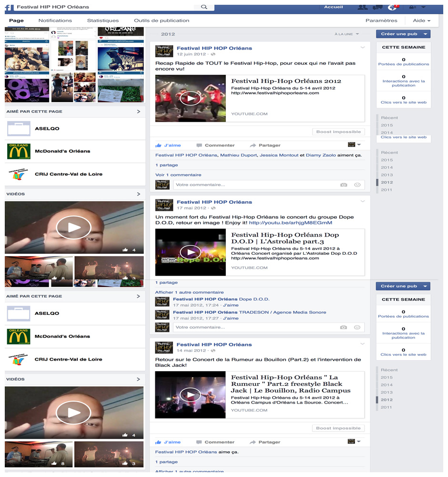448x477 pixels.
Task: Click the 12 juin 2012 post date
Action: 192,54
